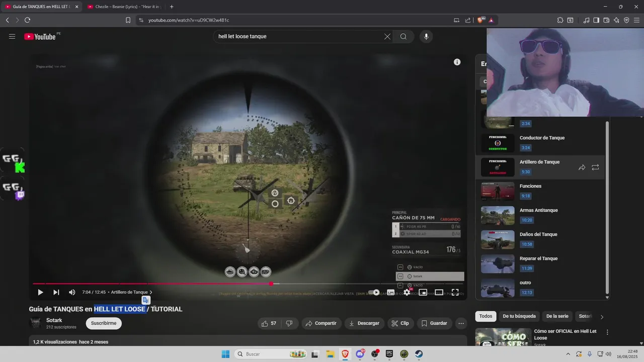Open the Brave Wallet icon

point(606,20)
